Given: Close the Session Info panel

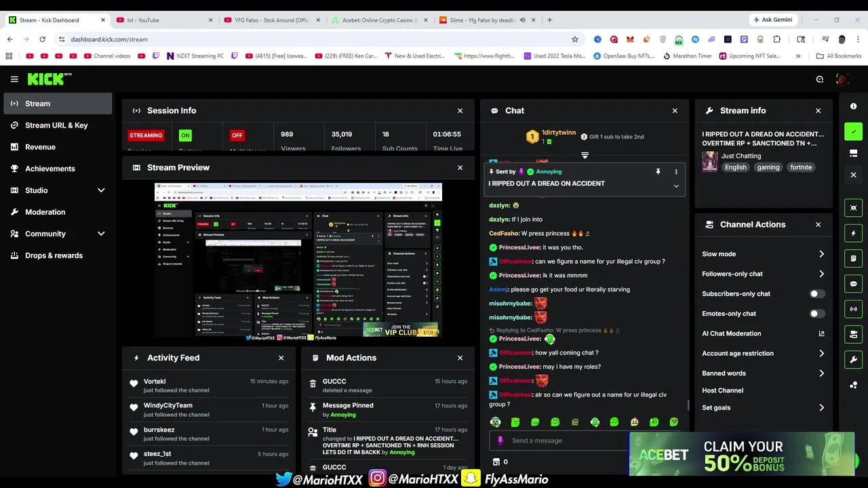Looking at the screenshot, I should tap(460, 110).
